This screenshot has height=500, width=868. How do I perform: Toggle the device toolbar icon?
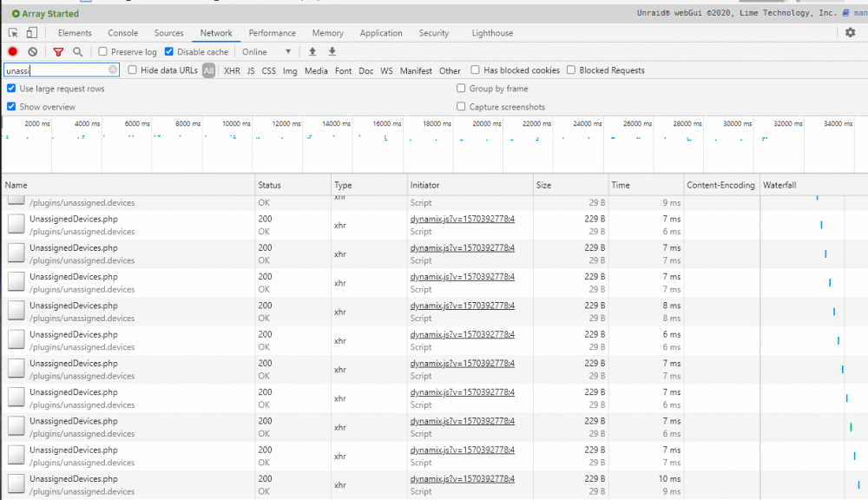point(32,33)
